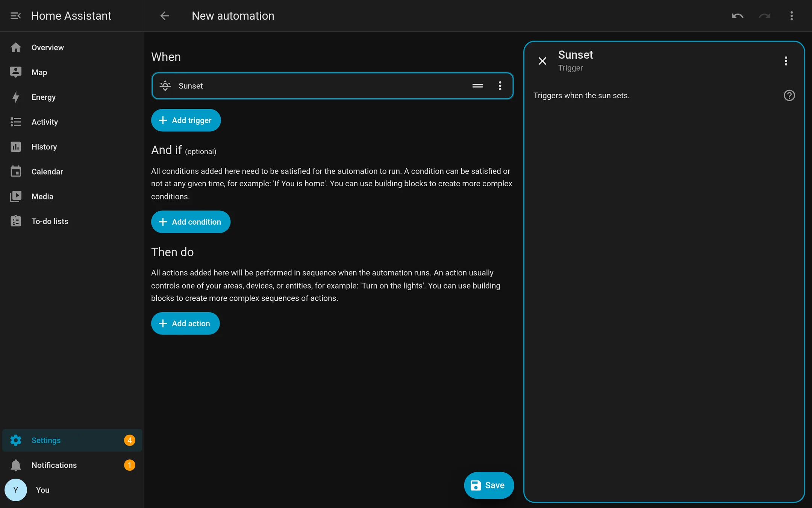The width and height of the screenshot is (812, 508).
Task: Open the Sunset panel three-dot menu
Action: [x=786, y=61]
